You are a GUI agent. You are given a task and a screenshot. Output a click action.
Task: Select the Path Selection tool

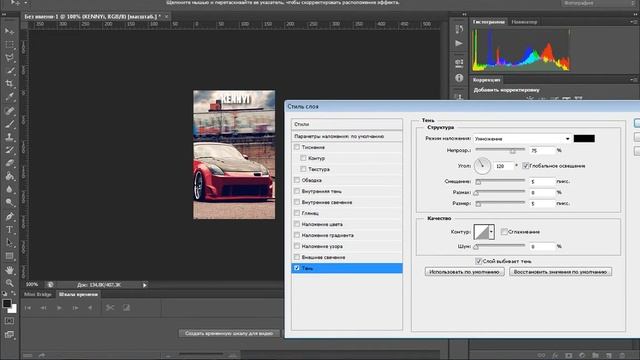[9, 243]
